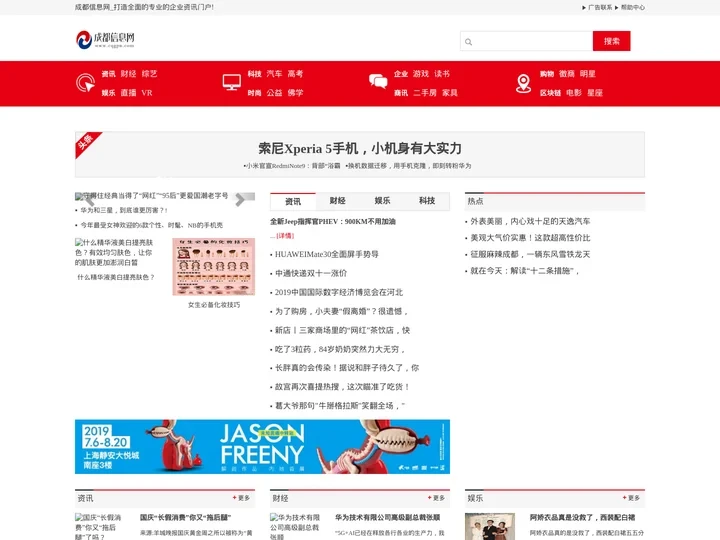Open 高考 in the red navigation
Screen dimensions: 720x540
tap(295, 74)
